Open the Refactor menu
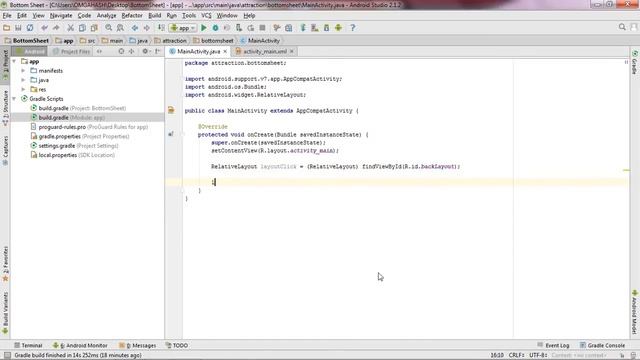 coord(132,16)
